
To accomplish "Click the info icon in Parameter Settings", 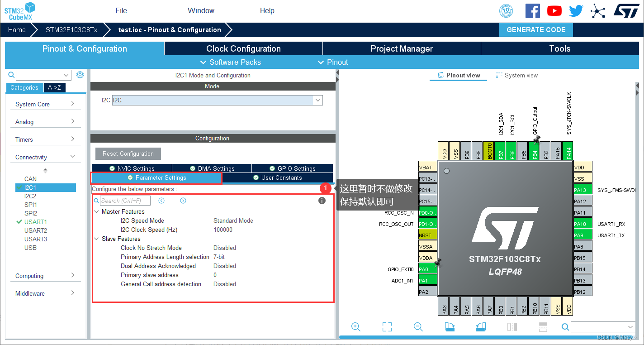I will point(322,201).
